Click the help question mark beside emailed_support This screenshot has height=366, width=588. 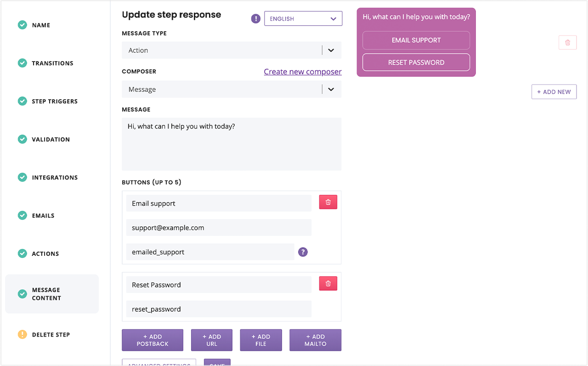tap(303, 252)
